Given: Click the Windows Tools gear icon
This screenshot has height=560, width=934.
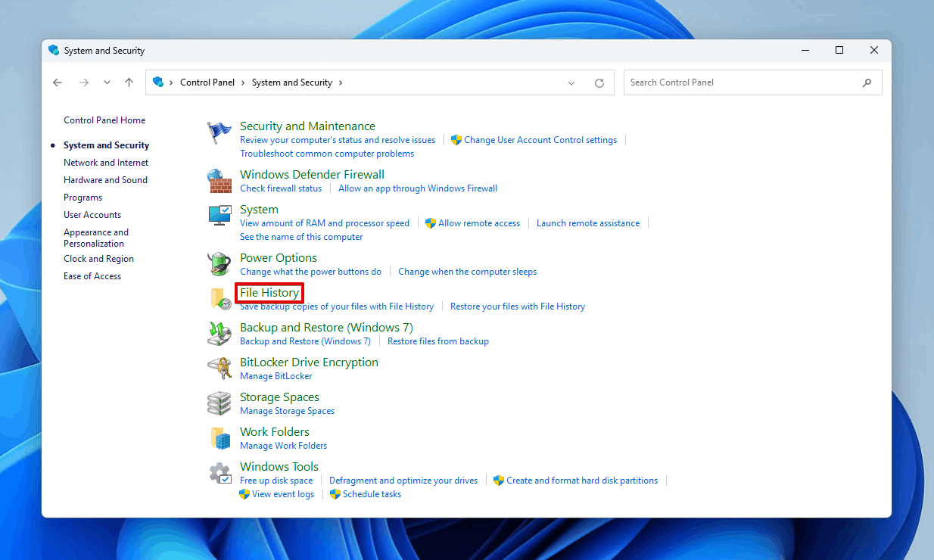Looking at the screenshot, I should tap(219, 473).
